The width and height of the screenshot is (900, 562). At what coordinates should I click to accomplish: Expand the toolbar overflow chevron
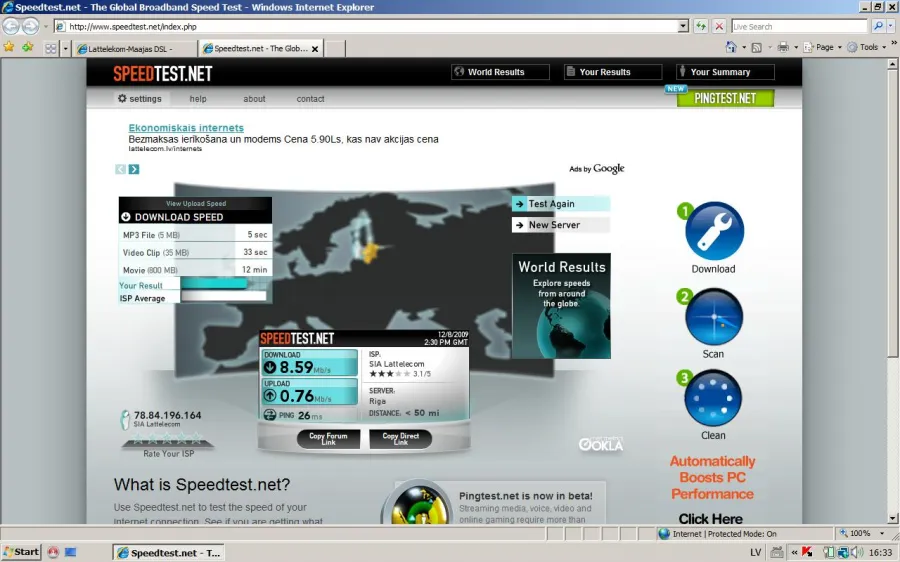point(894,44)
